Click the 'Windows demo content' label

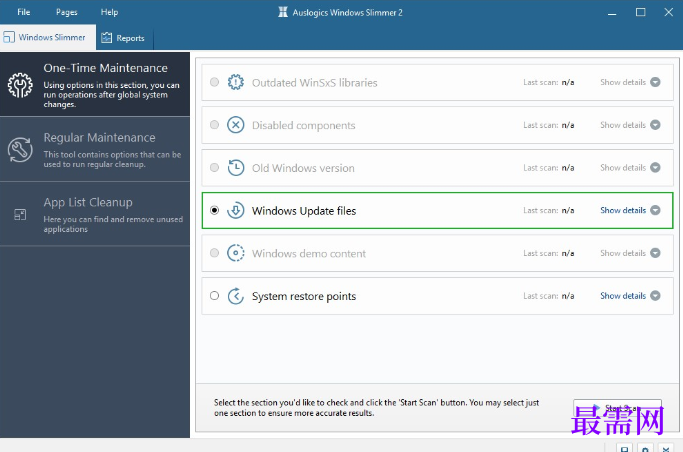[309, 253]
